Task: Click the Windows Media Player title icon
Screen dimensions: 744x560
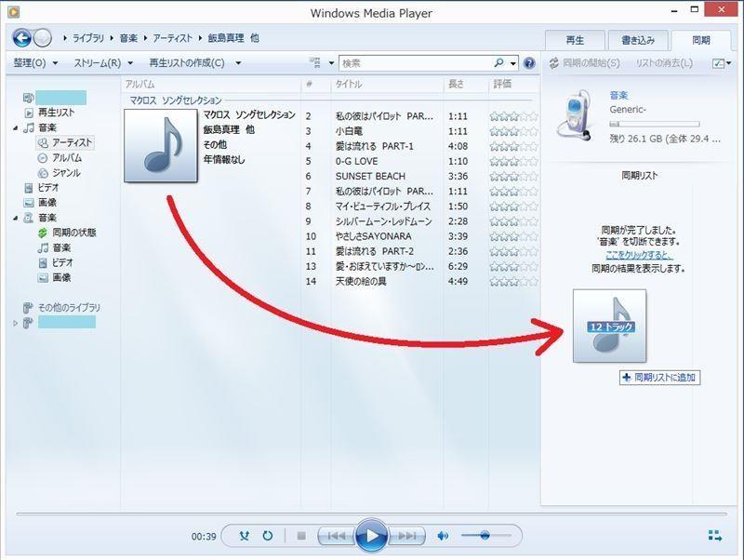Action: click(x=14, y=11)
